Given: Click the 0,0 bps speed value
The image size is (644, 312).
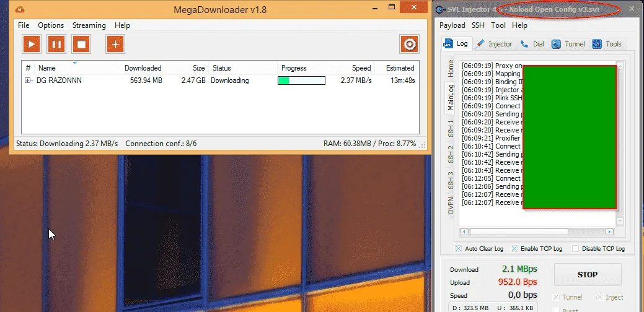Looking at the screenshot, I should (x=523, y=295).
